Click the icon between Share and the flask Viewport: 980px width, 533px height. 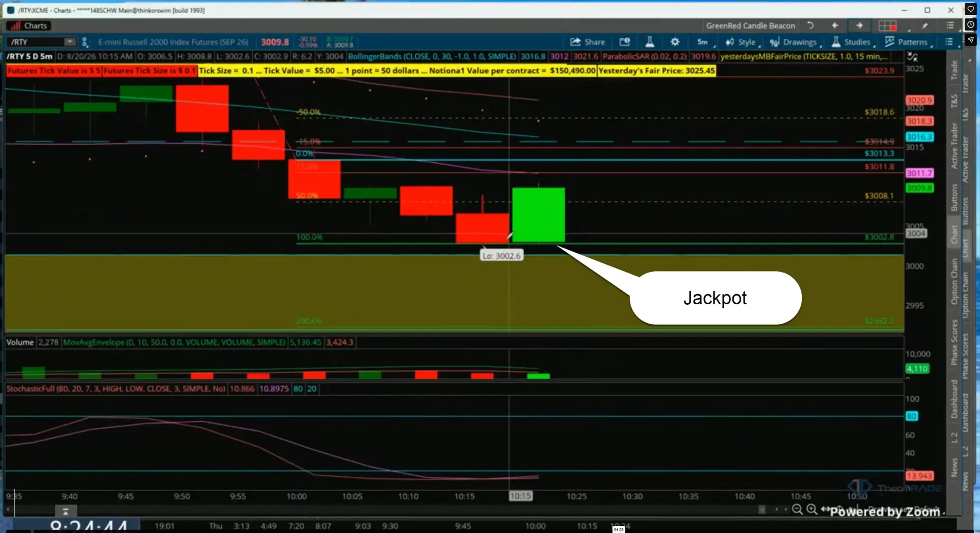(624, 42)
